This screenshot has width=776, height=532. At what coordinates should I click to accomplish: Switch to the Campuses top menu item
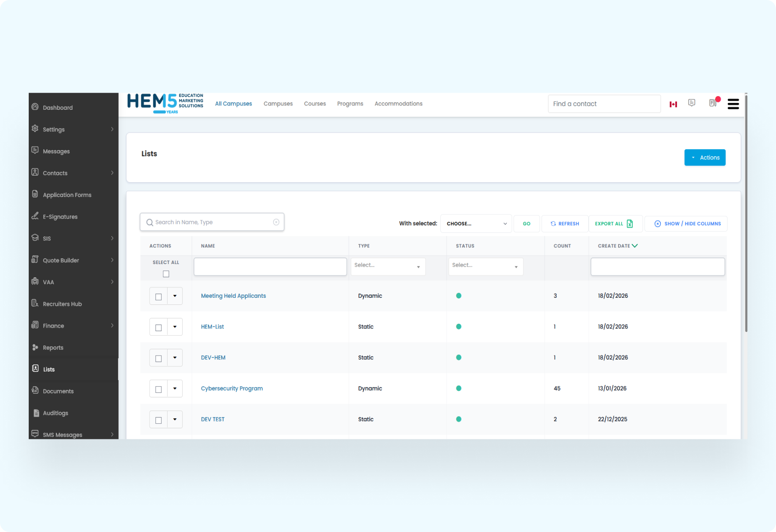tap(278, 104)
